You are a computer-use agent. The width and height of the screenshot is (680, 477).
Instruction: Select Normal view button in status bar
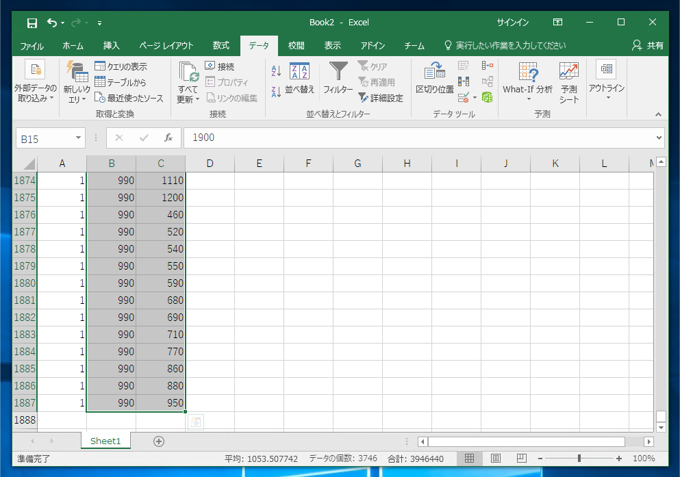[x=468, y=458]
